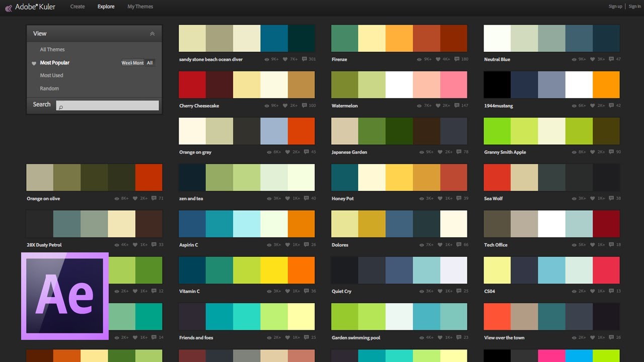Click the eye icon for Tech Office

(x=574, y=245)
